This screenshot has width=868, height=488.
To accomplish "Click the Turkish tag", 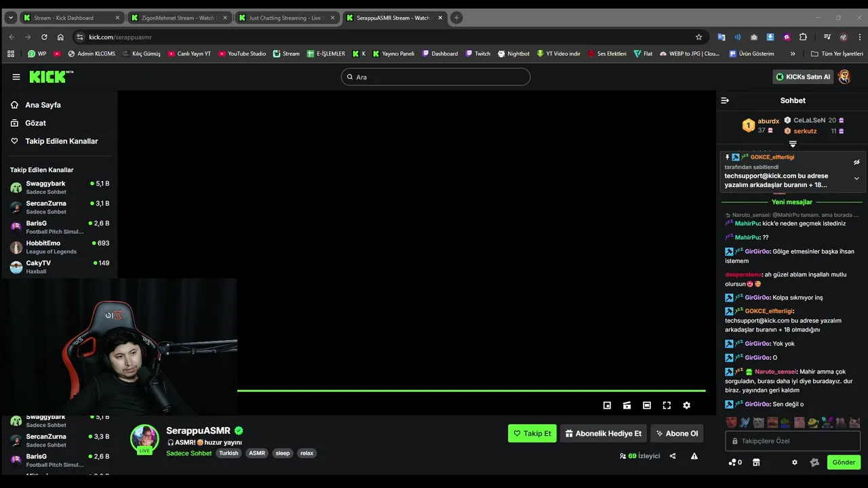I will (x=229, y=453).
